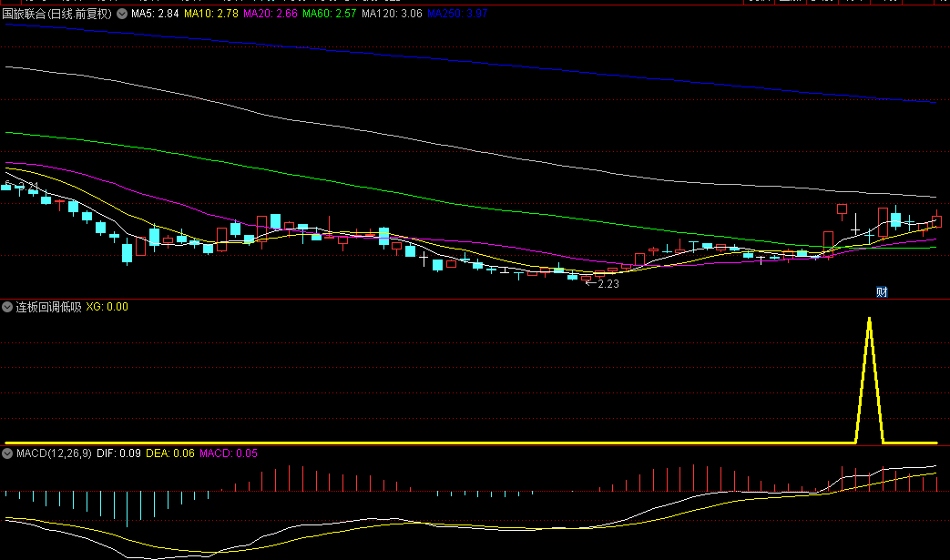Click the 财 financial info marker icon
The width and height of the screenshot is (950, 560).
(882, 292)
